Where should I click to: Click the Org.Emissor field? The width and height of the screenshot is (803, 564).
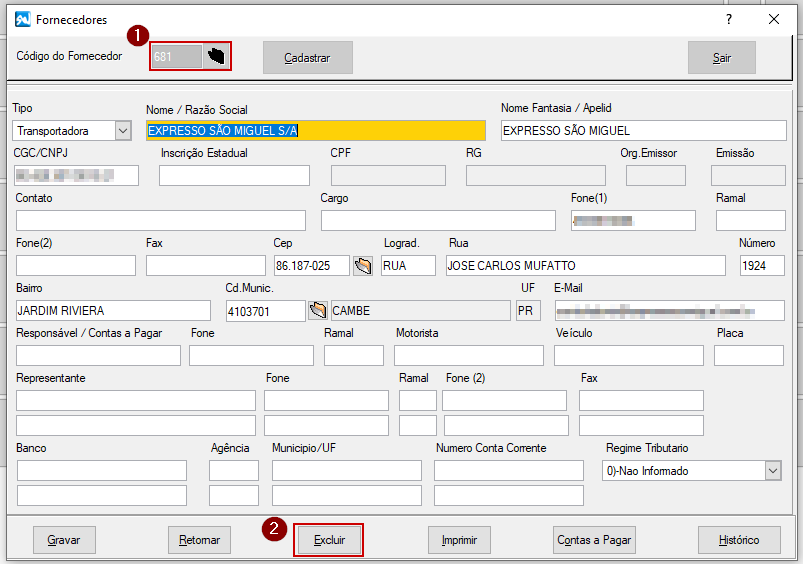pyautogui.click(x=656, y=176)
